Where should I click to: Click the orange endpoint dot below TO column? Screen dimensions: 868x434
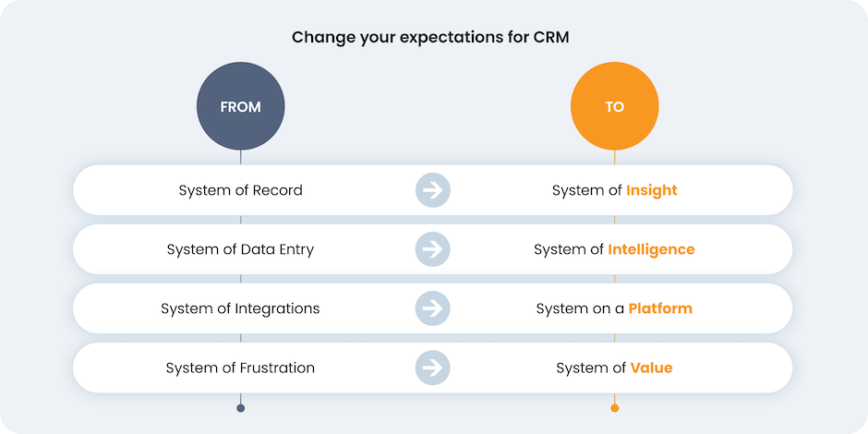point(614,407)
